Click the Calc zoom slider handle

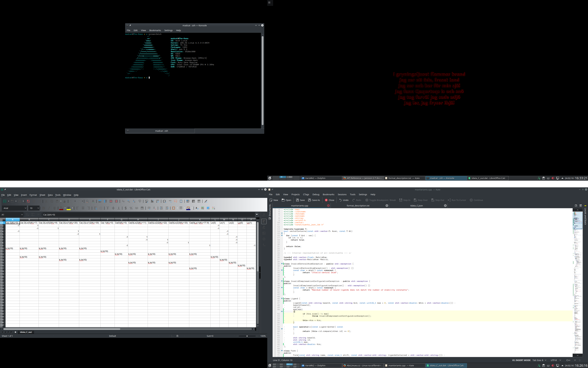[x=247, y=336]
